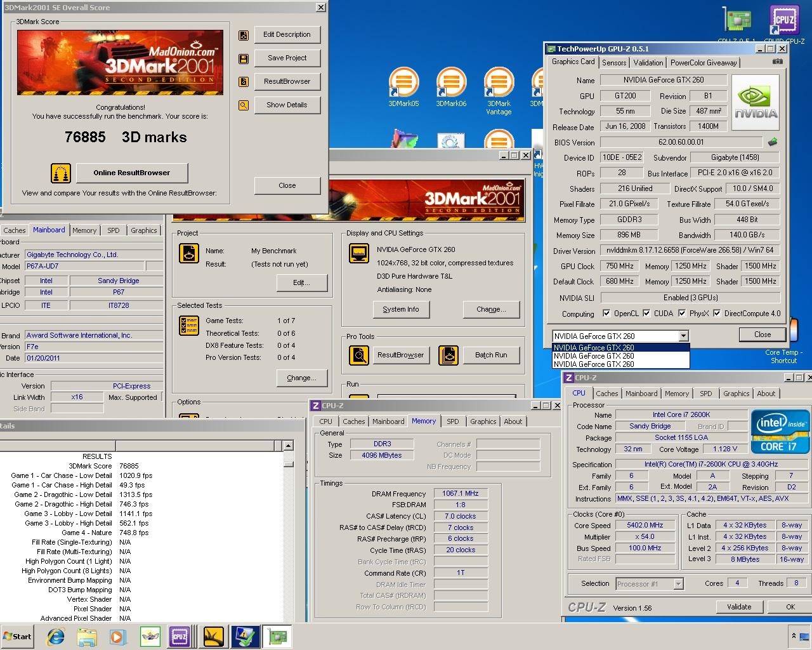
Task: Click the Pro Tools ResultBrowser magnifier icon
Action: (359, 355)
